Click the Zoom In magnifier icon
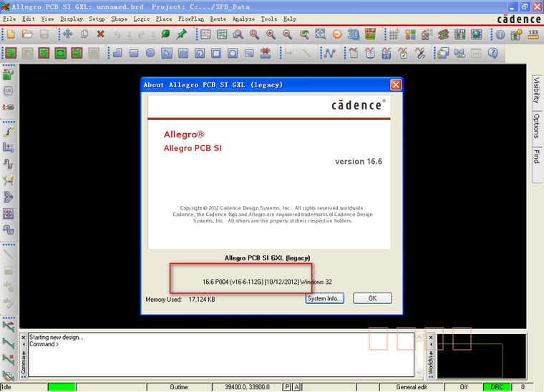This screenshot has height=392, width=544. [271, 34]
